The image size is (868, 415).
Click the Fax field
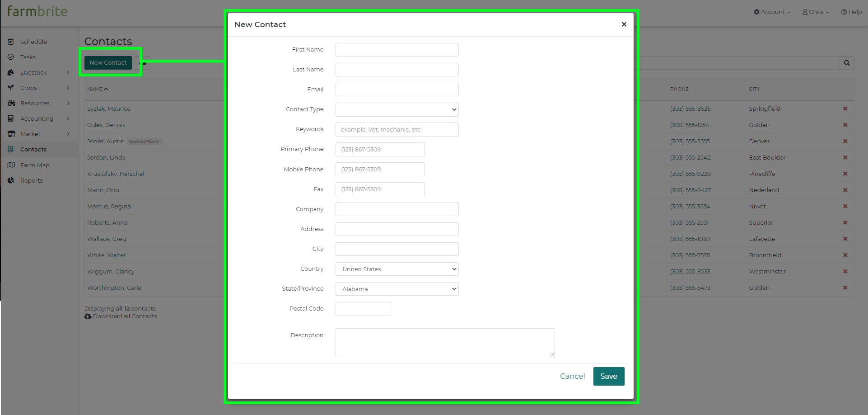click(380, 189)
